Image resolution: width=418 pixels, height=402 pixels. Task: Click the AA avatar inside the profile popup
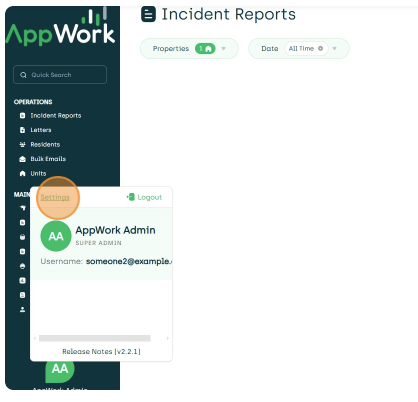pyautogui.click(x=56, y=236)
